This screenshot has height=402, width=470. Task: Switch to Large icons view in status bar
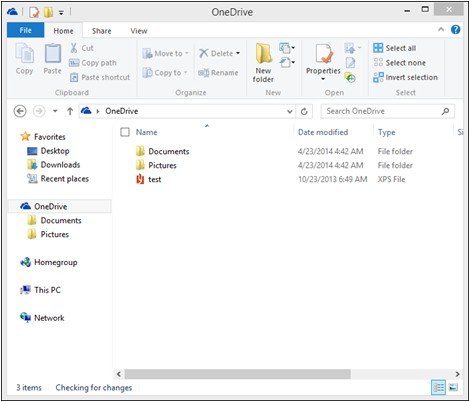tap(453, 387)
